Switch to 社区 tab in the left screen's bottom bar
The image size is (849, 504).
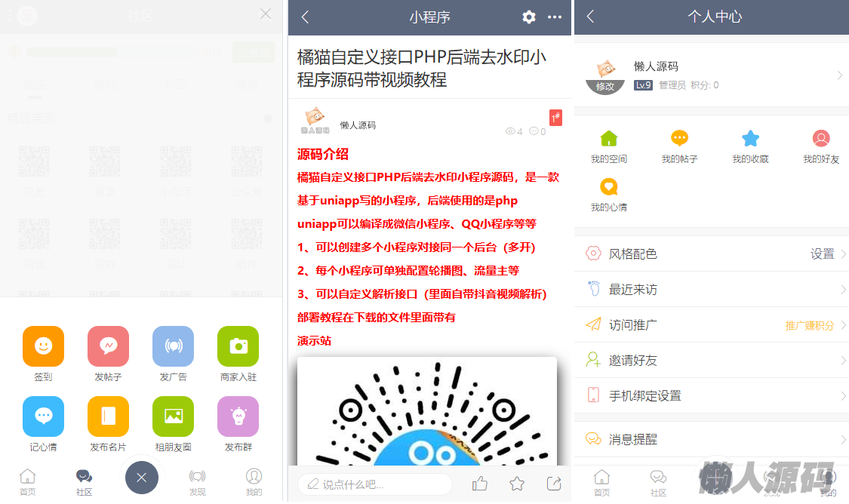pyautogui.click(x=84, y=482)
